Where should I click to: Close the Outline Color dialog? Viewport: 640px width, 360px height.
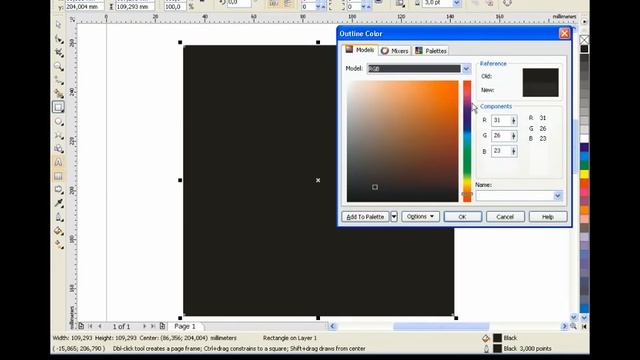click(x=564, y=33)
